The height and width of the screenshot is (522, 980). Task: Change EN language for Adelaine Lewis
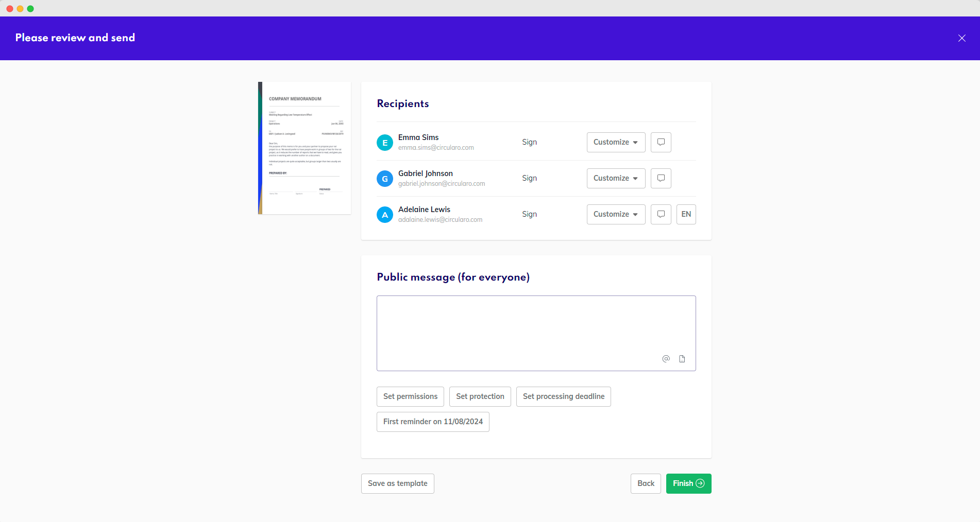click(686, 214)
